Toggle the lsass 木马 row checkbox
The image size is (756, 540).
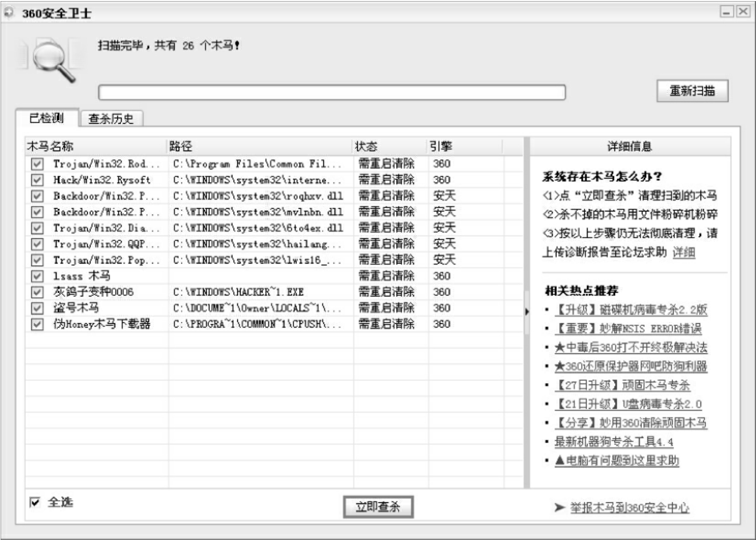click(x=37, y=276)
